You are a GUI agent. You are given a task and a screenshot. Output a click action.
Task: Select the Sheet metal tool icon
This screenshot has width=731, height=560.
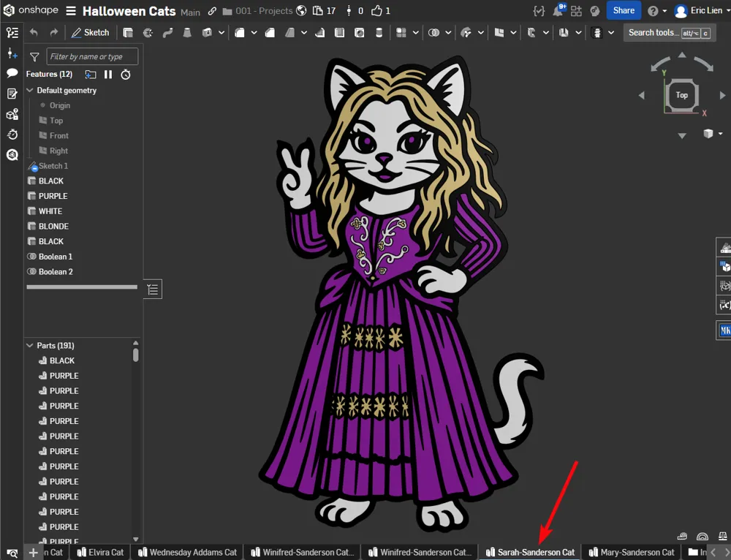coord(531,33)
